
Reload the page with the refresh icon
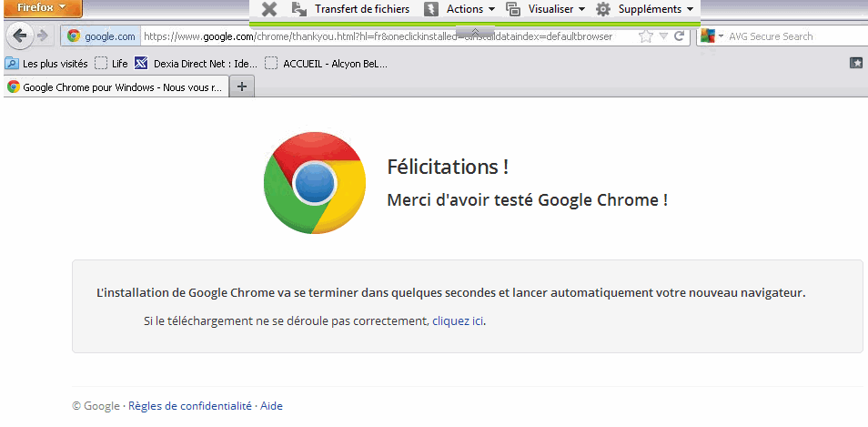coord(680,36)
